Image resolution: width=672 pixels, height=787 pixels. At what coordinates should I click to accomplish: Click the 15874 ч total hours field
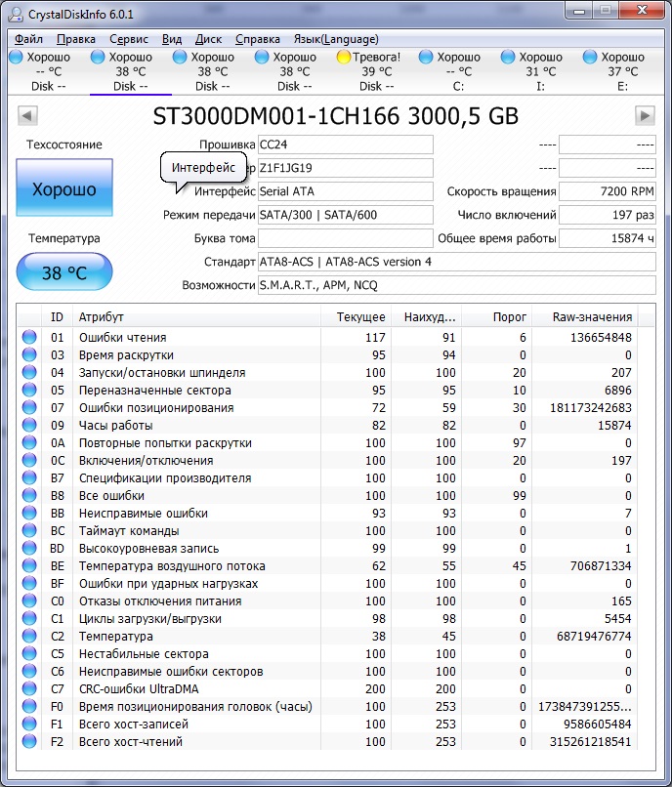(608, 238)
